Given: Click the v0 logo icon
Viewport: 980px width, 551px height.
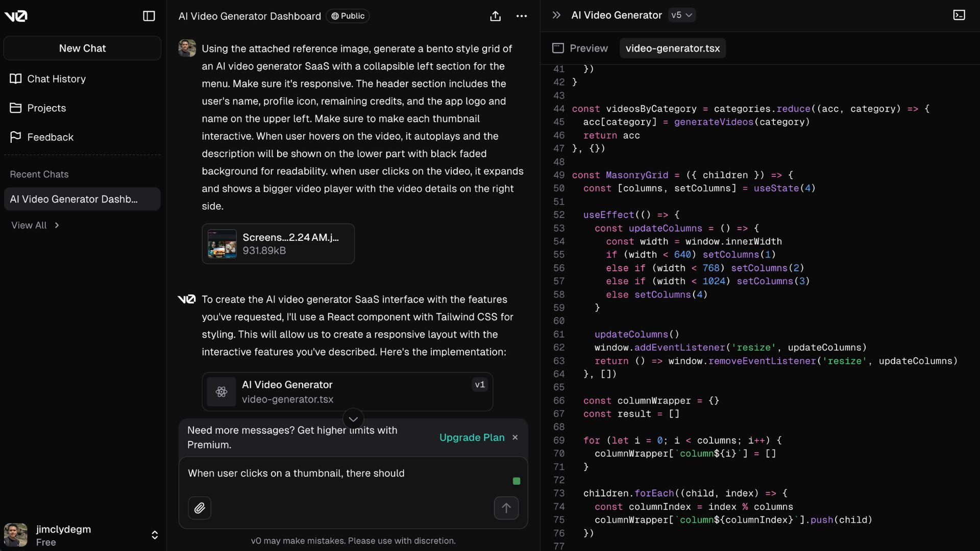Looking at the screenshot, I should coord(16,16).
